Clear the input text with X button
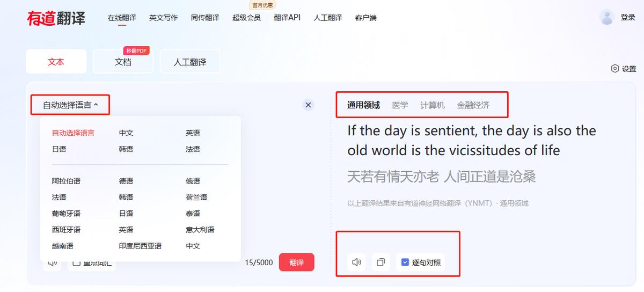This screenshot has width=644, height=292. [x=308, y=105]
